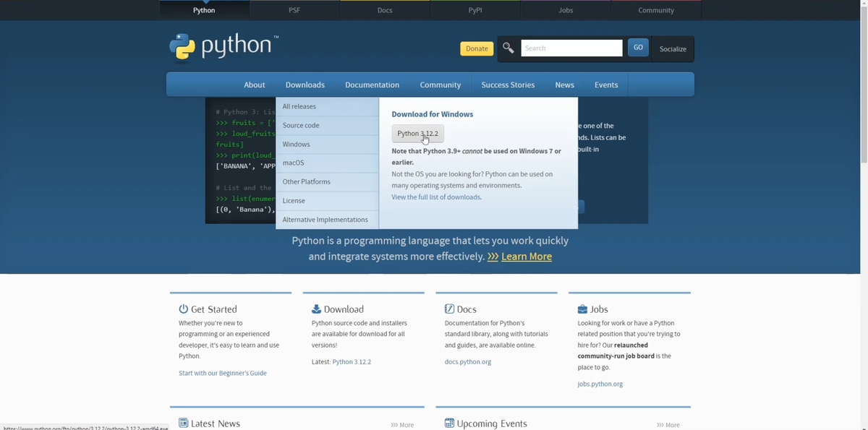Select Source code in Downloads submenu
868x430 pixels.
click(x=327, y=125)
